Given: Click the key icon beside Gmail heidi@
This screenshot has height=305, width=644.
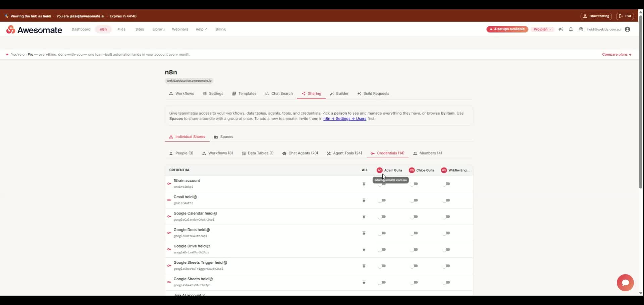Looking at the screenshot, I should 169,200.
